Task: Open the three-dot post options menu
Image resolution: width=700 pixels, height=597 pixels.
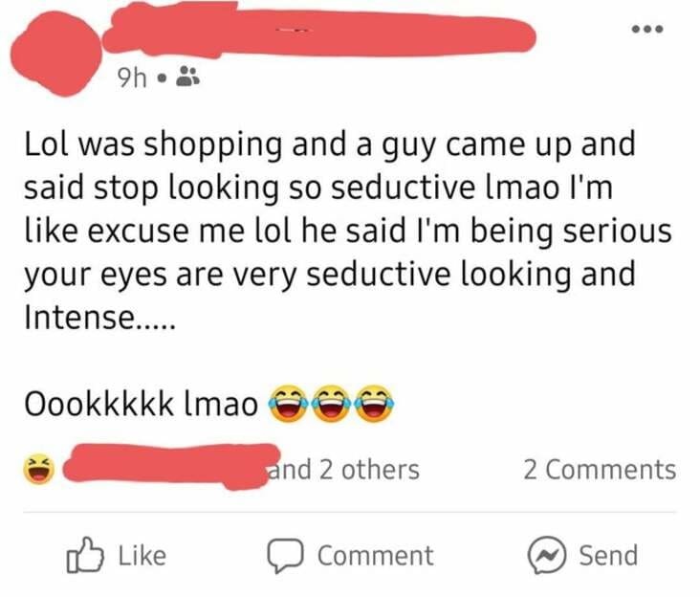Action: tap(647, 30)
